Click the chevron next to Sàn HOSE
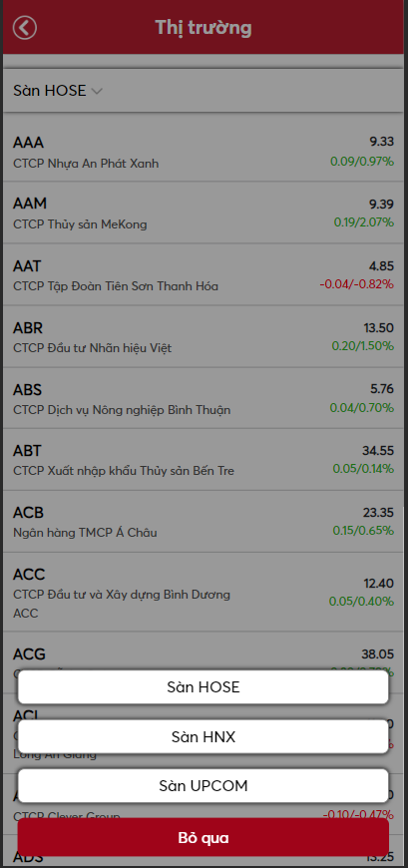408x868 pixels. (x=97, y=92)
